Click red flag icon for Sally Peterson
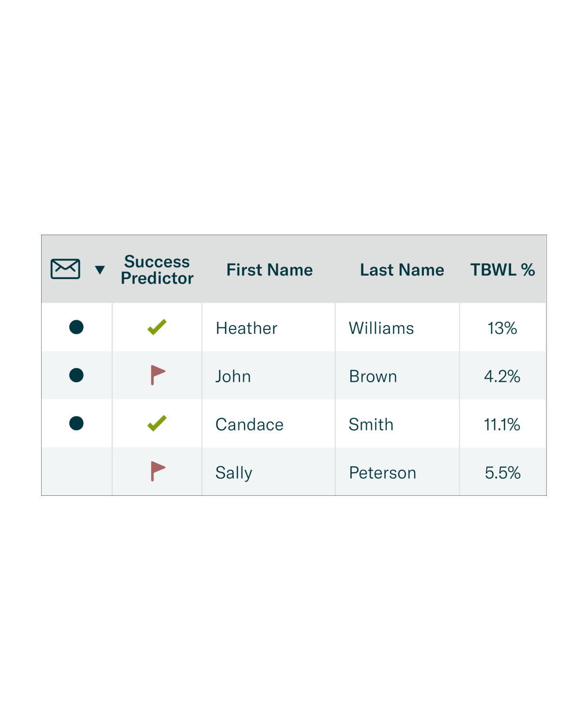This screenshot has height=728, width=588. coord(158,471)
